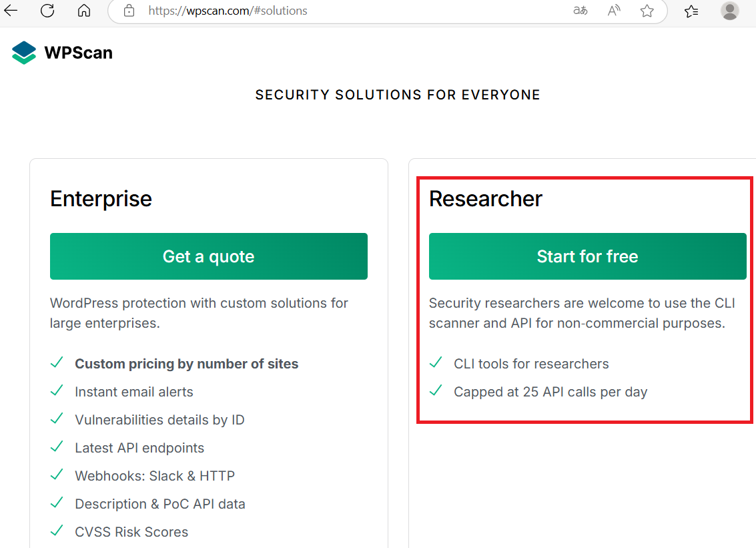Bookmark page with star icon
Image resolution: width=756 pixels, height=548 pixels.
click(647, 11)
